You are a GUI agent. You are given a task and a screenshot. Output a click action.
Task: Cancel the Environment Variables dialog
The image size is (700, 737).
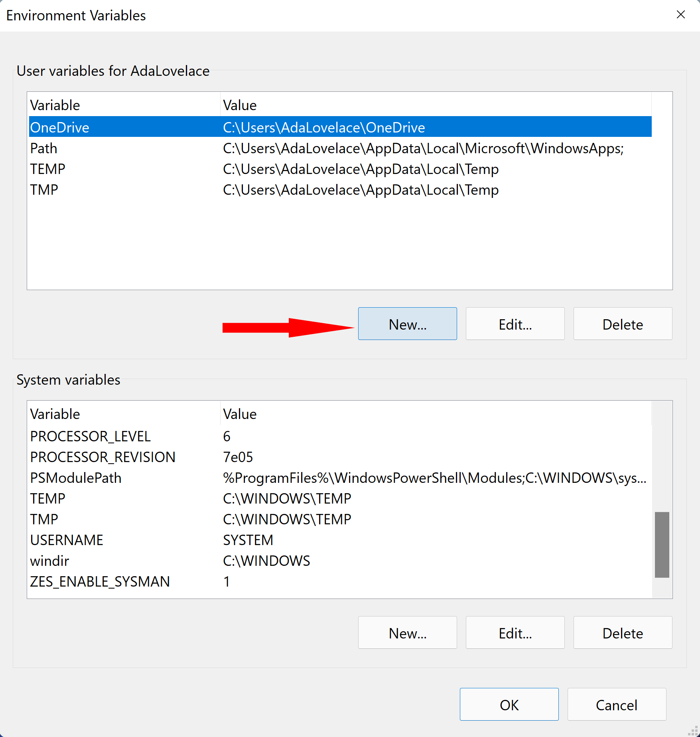616,705
